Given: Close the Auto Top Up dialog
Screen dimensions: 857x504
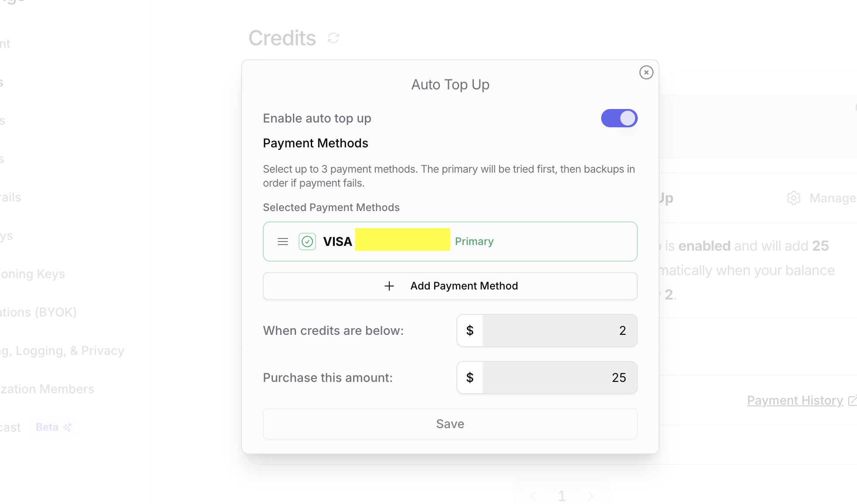Looking at the screenshot, I should pos(646,72).
